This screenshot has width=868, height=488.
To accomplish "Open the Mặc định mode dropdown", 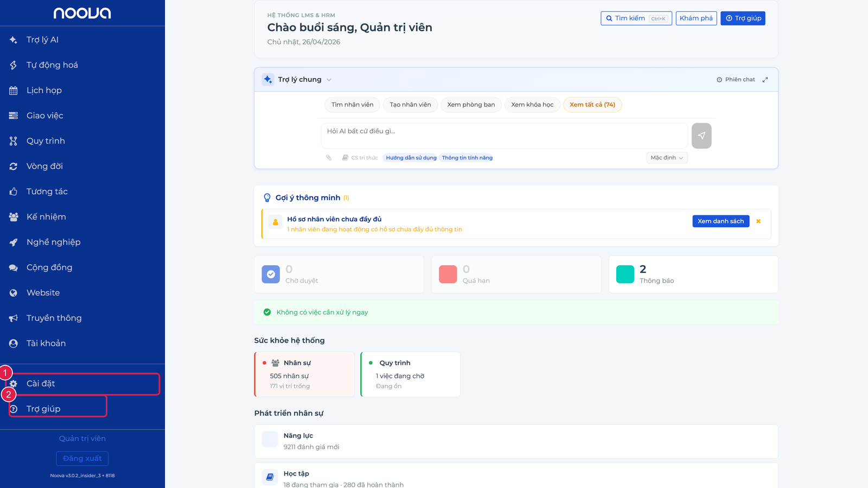I will [x=667, y=158].
